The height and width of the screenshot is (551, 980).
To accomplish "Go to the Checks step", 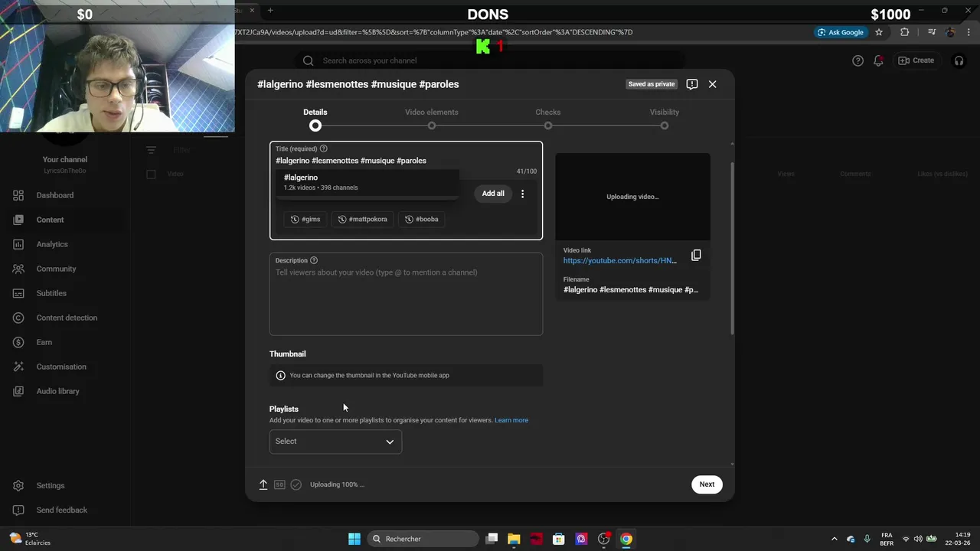I will tap(548, 119).
